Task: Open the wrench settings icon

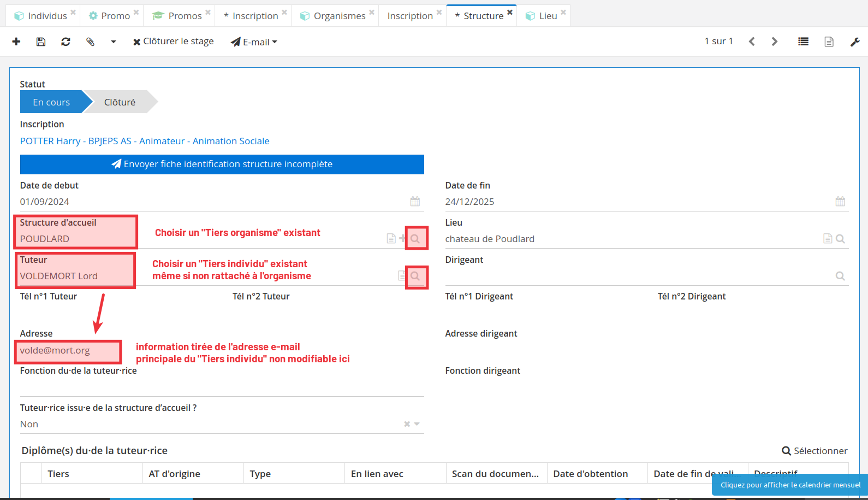Action: click(855, 42)
